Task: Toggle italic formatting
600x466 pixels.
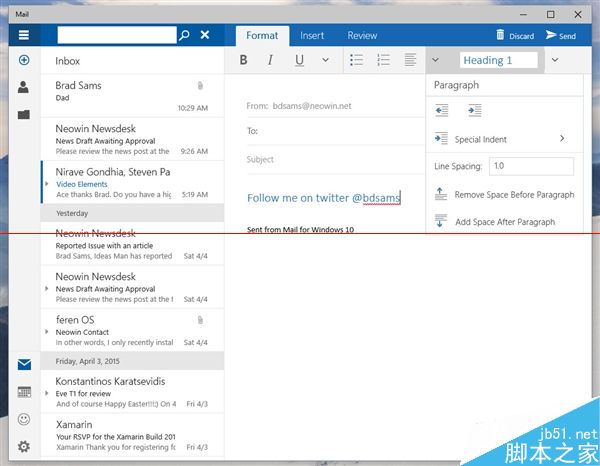Action: (x=270, y=60)
